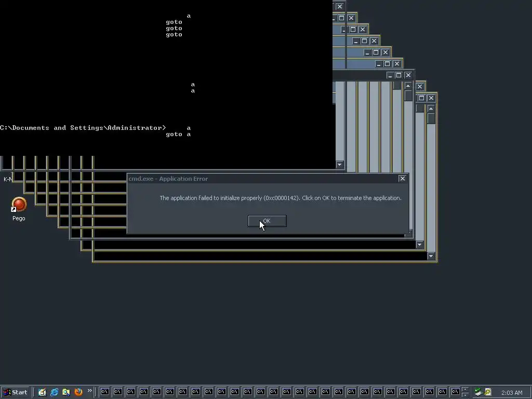
Task: Launch Internet Explorer from Quick Launch
Action: [54, 392]
